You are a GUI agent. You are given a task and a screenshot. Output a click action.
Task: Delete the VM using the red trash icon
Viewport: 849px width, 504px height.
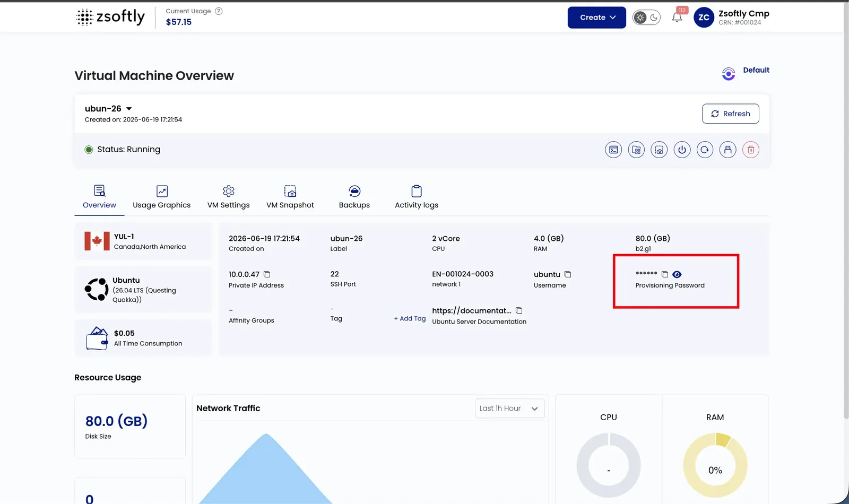tap(751, 150)
